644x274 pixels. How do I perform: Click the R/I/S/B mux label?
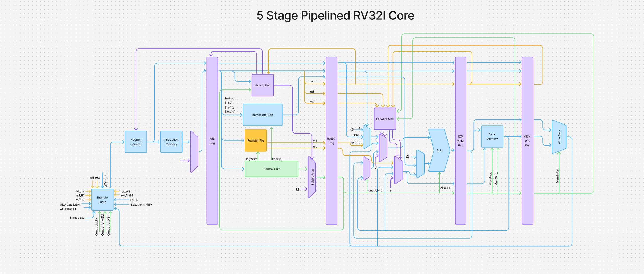tap(355, 143)
